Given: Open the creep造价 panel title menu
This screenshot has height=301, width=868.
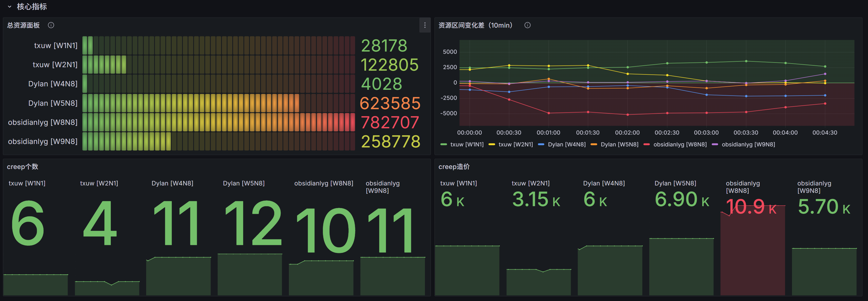Looking at the screenshot, I should (x=454, y=167).
